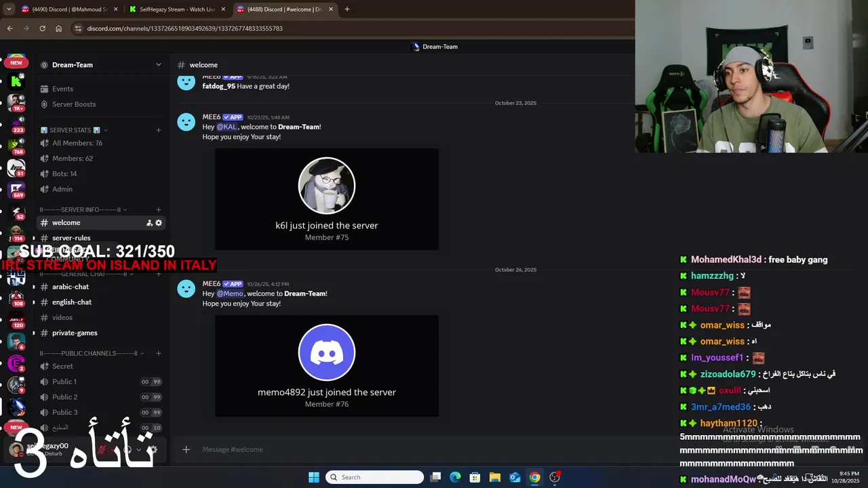This screenshot has height=488, width=868.
Task: Close the SeifHegazy Stream tab
Action: 223,9
